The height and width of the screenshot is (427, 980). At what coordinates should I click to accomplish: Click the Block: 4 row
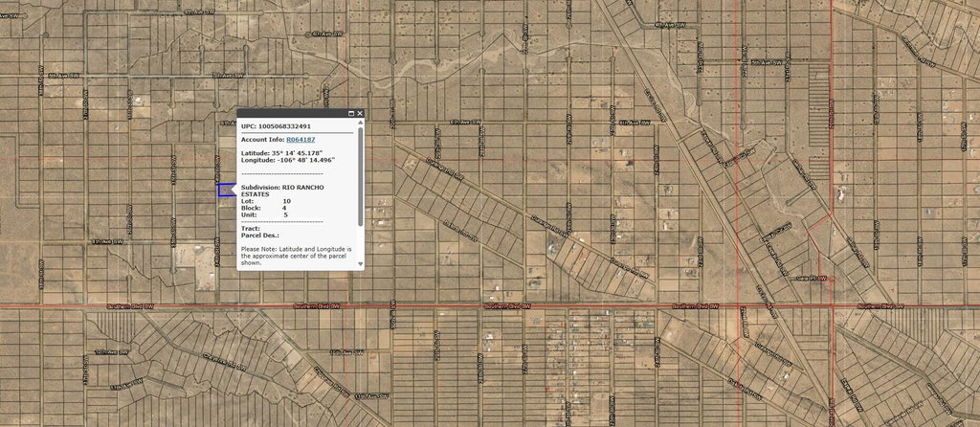point(264,208)
